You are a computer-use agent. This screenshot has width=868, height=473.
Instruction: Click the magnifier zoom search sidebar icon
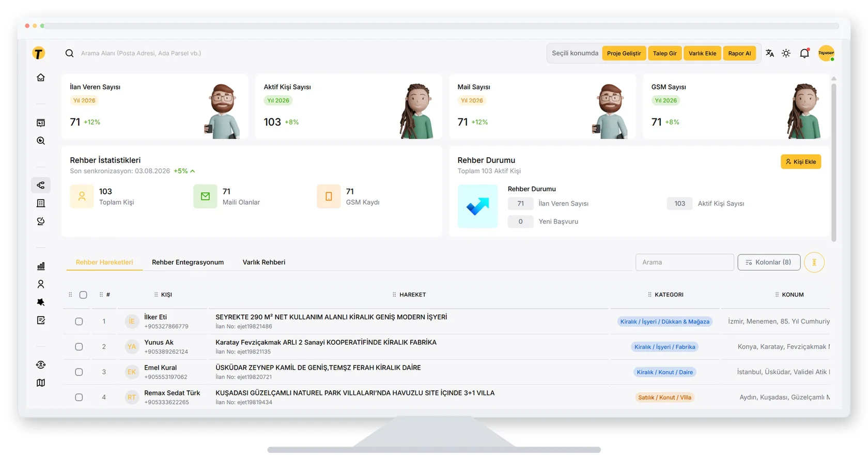click(41, 141)
